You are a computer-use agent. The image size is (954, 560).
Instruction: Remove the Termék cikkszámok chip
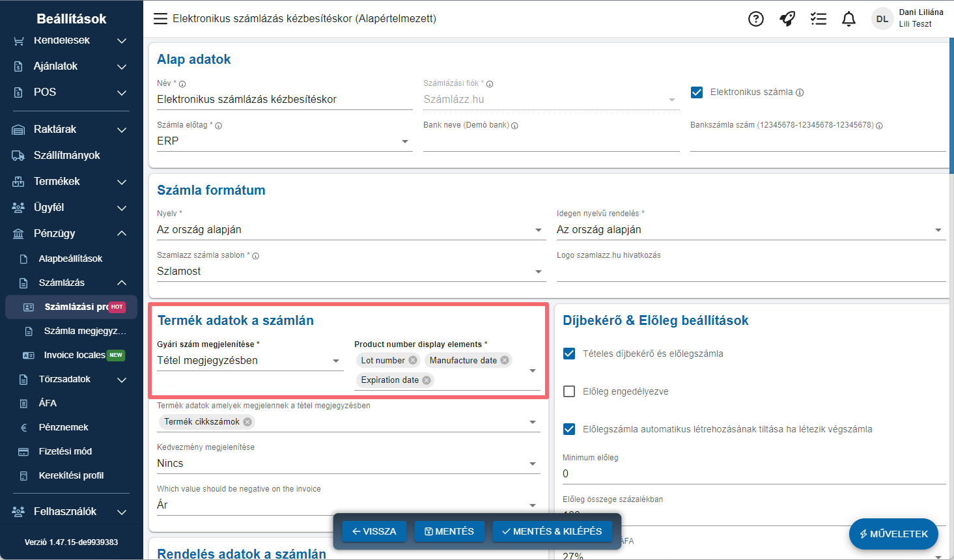(x=247, y=422)
